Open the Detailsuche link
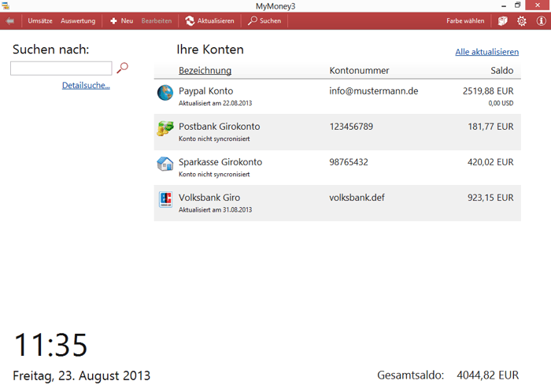The width and height of the screenshot is (551, 392). 86,85
